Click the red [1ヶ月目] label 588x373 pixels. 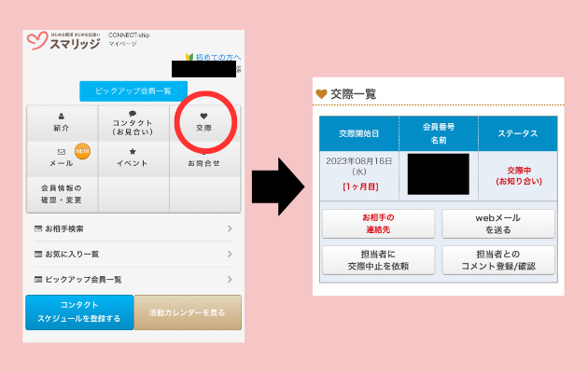[360, 186]
